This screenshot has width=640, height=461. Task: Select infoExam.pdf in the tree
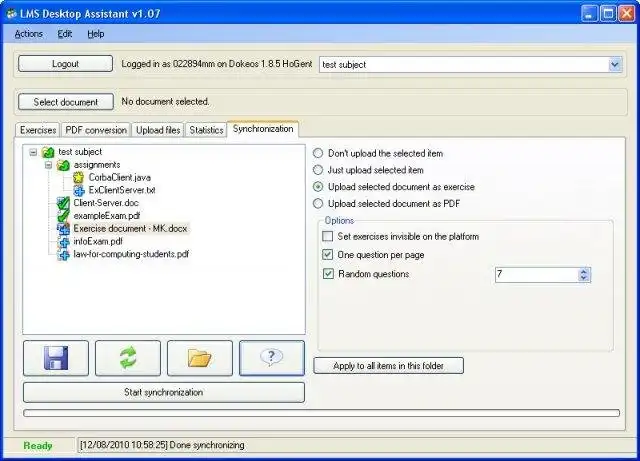[98, 241]
